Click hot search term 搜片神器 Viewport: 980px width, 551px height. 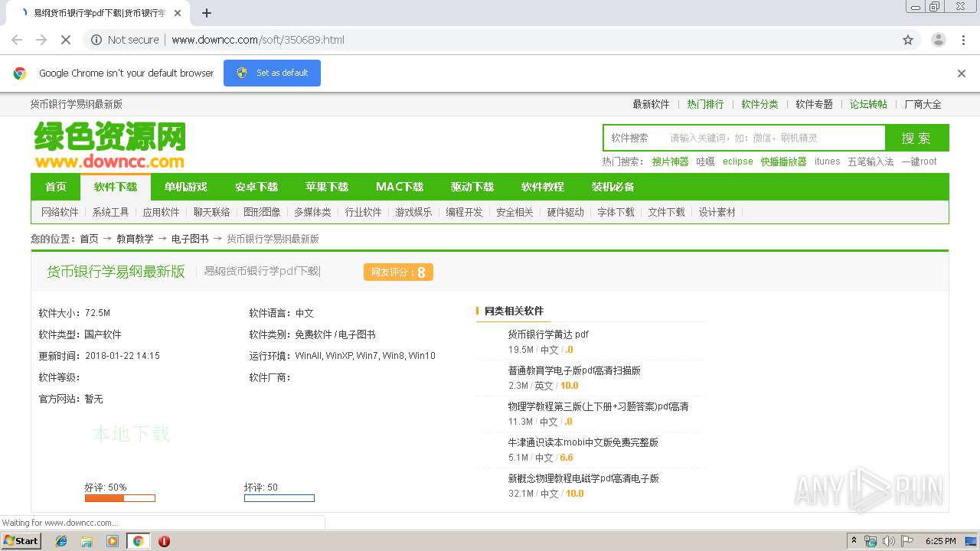670,161
